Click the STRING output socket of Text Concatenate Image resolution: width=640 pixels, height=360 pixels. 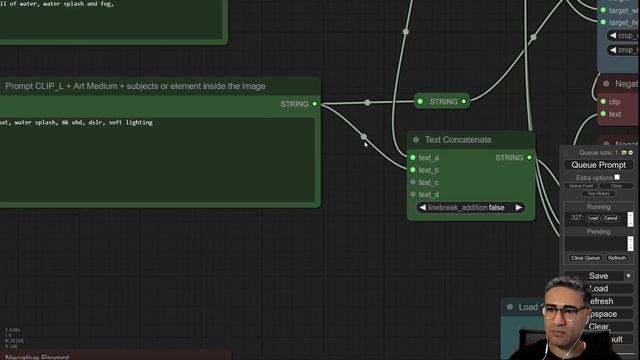[x=529, y=158]
